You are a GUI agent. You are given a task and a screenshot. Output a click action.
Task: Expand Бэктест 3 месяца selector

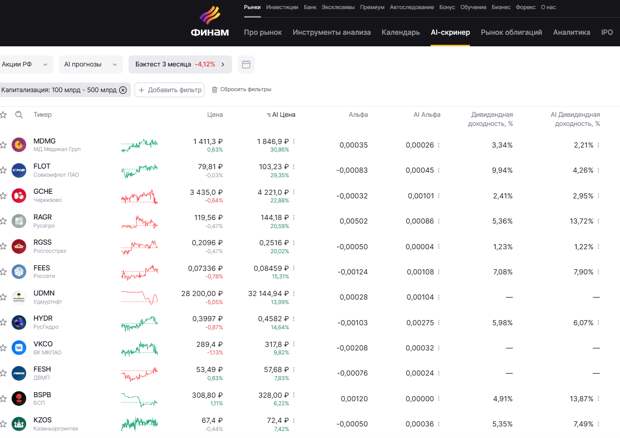click(x=180, y=64)
